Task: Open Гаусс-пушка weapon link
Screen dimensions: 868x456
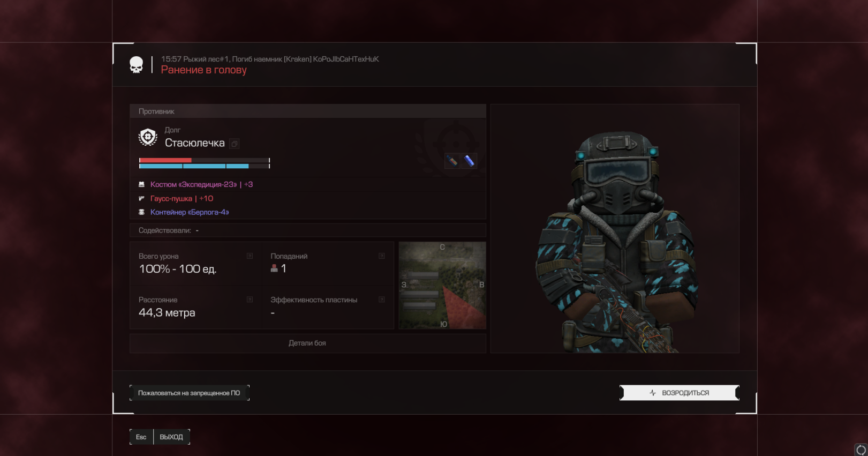Action: 171,198
